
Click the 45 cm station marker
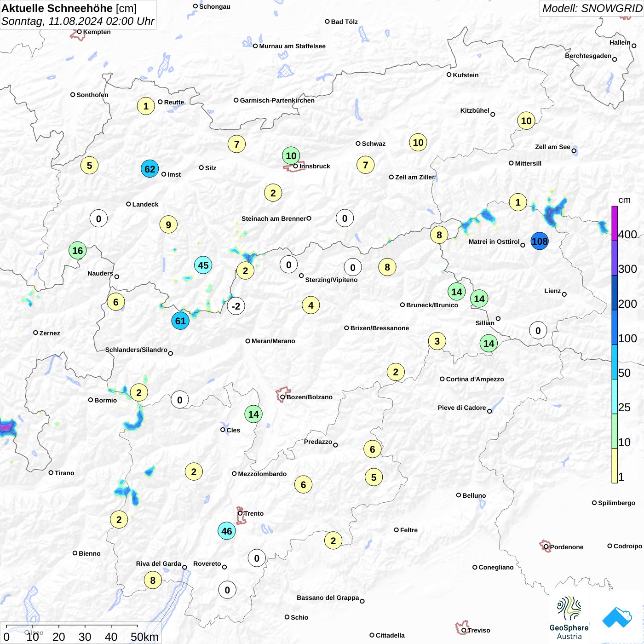(x=203, y=265)
